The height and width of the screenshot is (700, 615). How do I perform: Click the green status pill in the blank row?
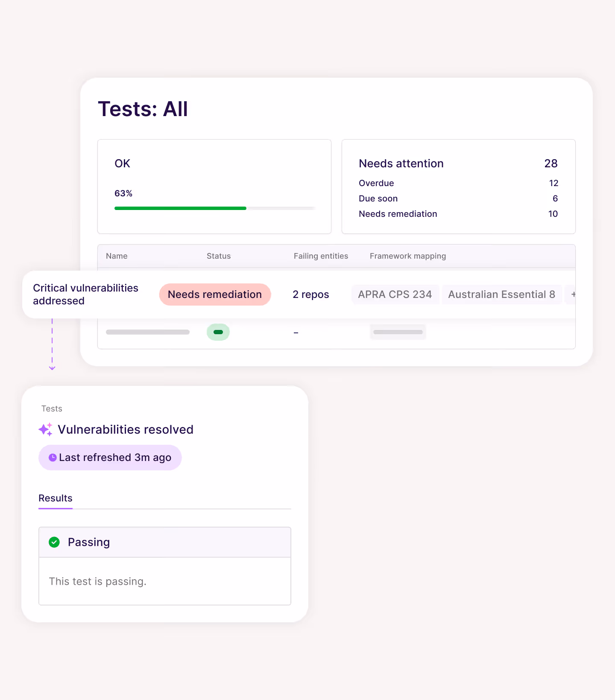218,332
